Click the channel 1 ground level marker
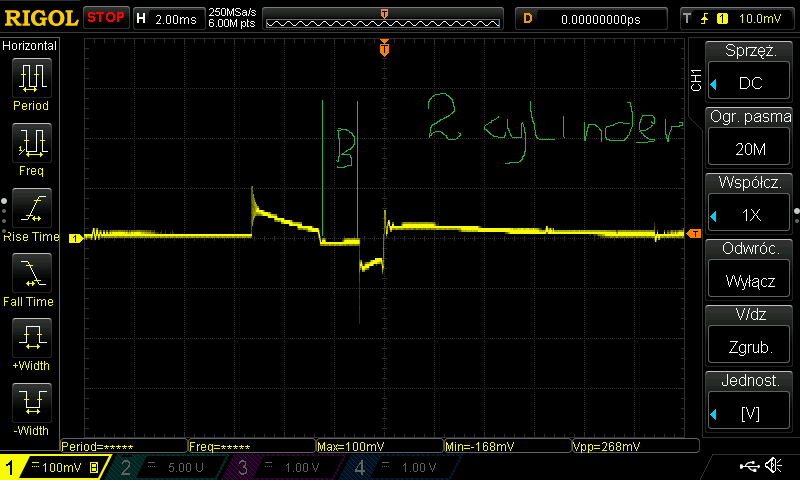 pyautogui.click(x=76, y=238)
